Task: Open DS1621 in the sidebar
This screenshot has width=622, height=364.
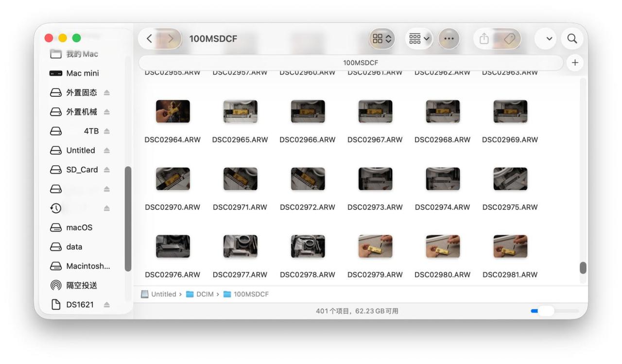Action: 80,305
